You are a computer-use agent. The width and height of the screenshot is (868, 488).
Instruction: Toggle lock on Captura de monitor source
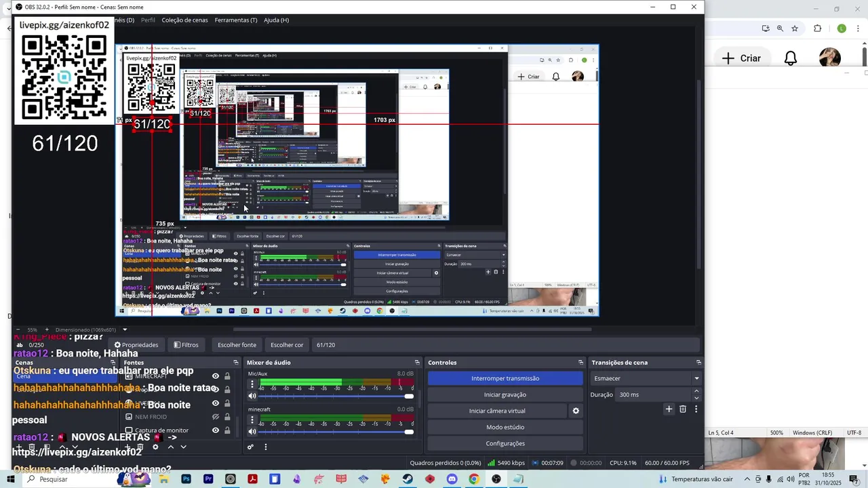(x=227, y=430)
